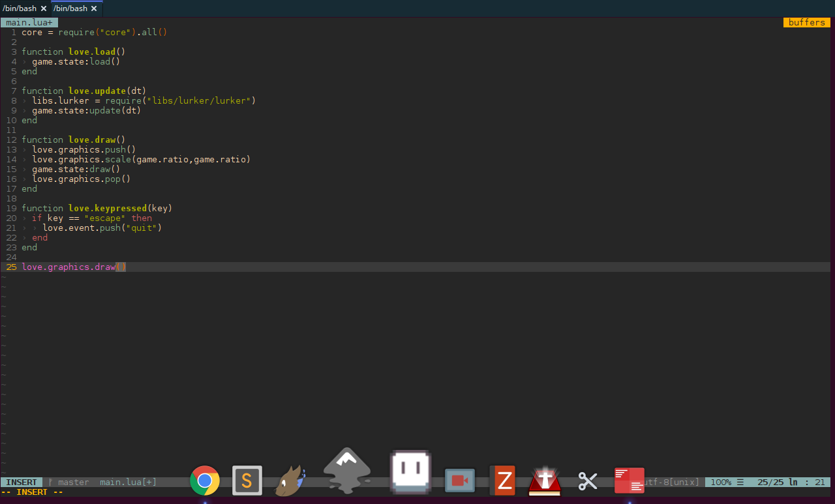This screenshot has height=504, width=835.
Task: Click love.graphics.draw() on line 25
Action: (x=74, y=267)
